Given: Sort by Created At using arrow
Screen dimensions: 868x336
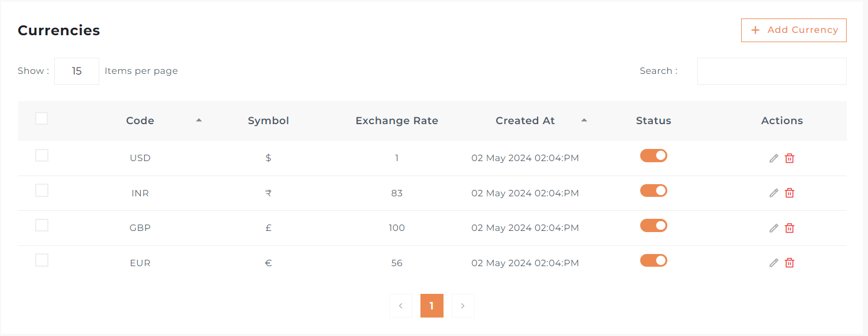Looking at the screenshot, I should [x=584, y=120].
